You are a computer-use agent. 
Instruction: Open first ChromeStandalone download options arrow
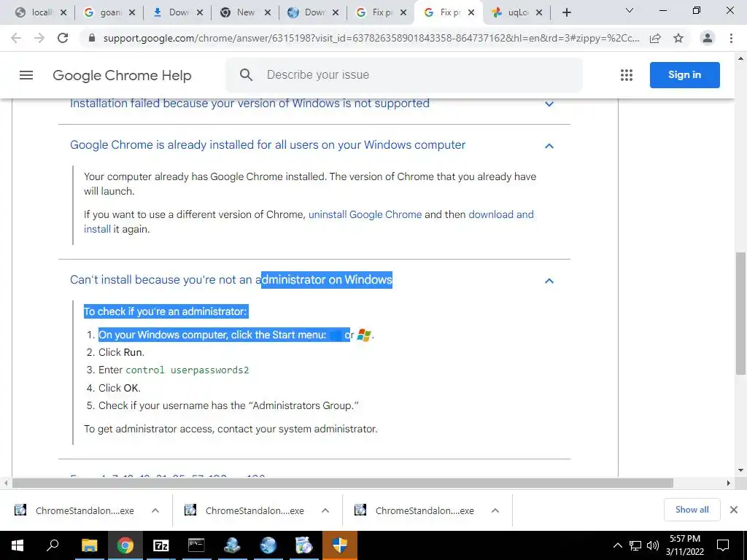point(155,510)
